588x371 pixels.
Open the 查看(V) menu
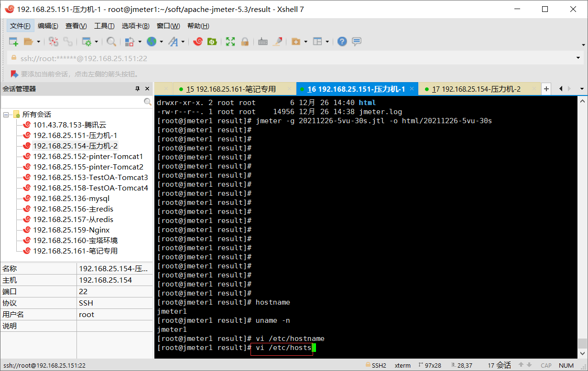click(76, 26)
